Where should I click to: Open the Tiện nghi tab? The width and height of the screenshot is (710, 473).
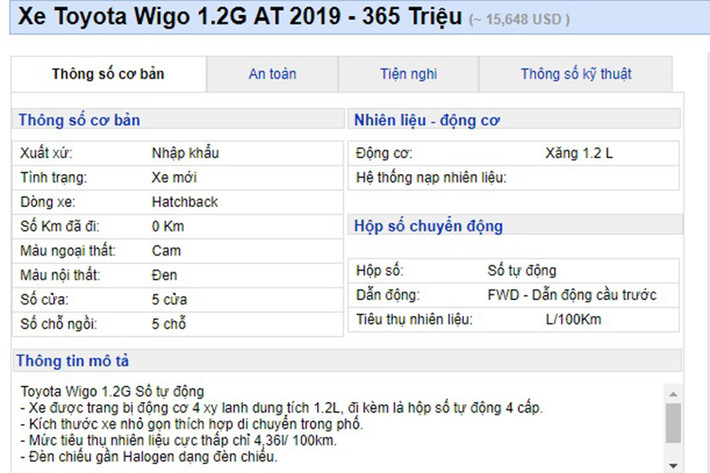point(408,74)
